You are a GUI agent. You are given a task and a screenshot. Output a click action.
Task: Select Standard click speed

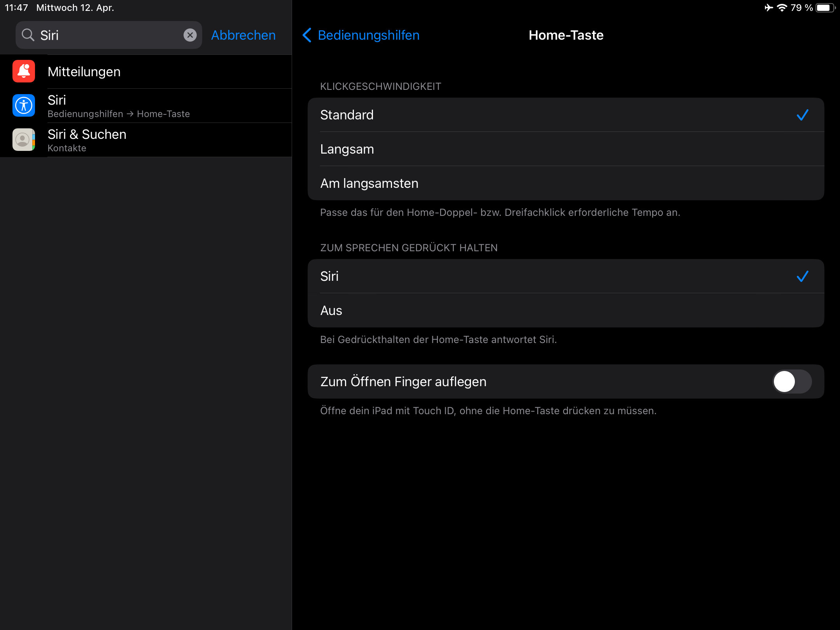click(565, 115)
